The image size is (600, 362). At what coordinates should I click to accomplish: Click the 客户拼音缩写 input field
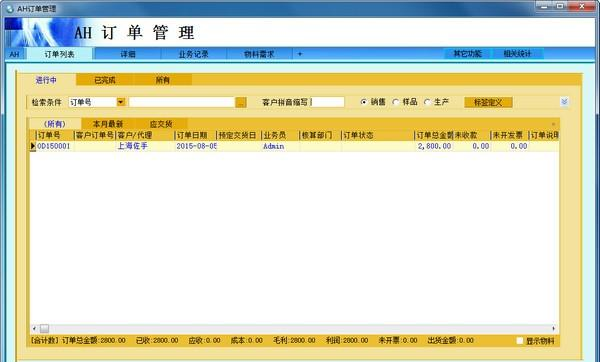tap(327, 102)
